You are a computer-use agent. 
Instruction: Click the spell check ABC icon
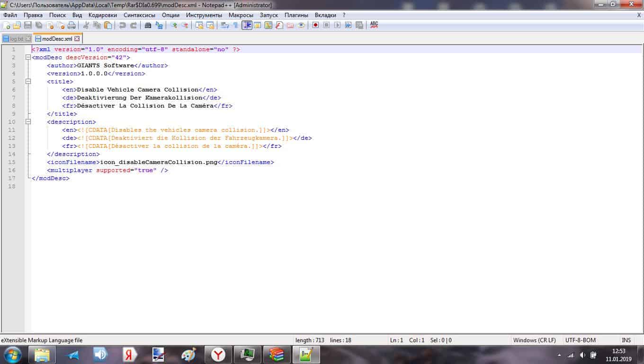click(x=374, y=25)
